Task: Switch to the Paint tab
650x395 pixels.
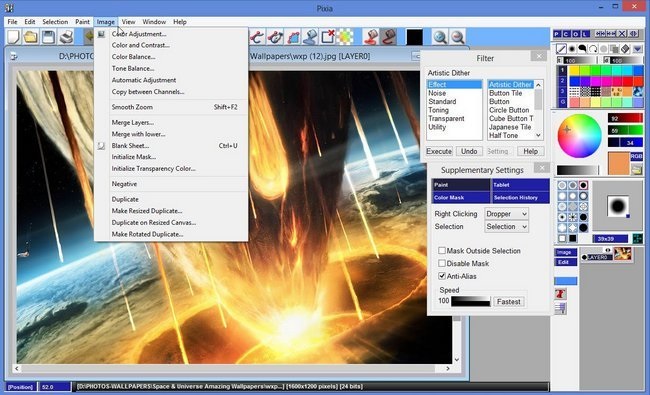Action: click(461, 185)
